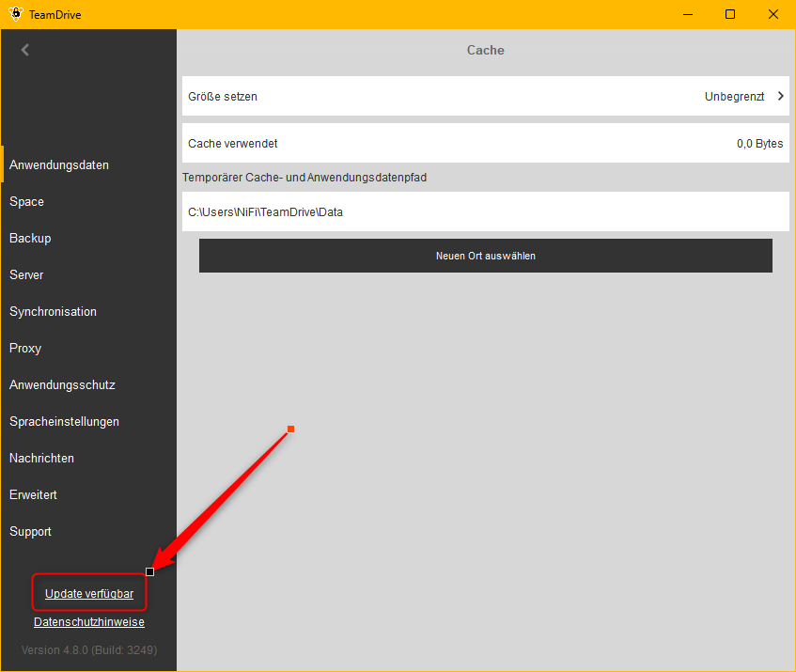Click the C:\Users\NiFi\TeamDrive\Data path field
Screen dimensions: 796x672
pyautogui.click(x=486, y=211)
